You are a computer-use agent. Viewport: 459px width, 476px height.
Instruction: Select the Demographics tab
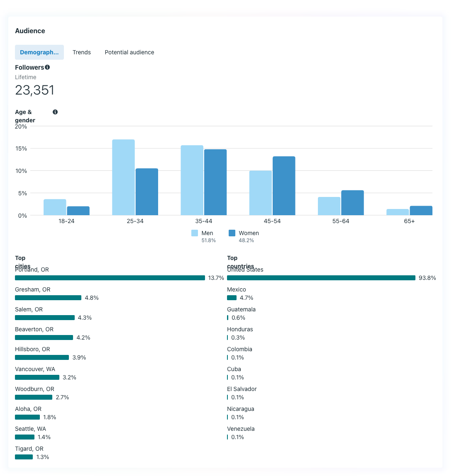tap(39, 52)
